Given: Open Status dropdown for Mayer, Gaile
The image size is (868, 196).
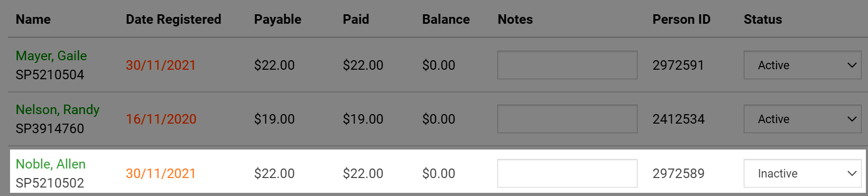Looking at the screenshot, I should click(x=802, y=65).
